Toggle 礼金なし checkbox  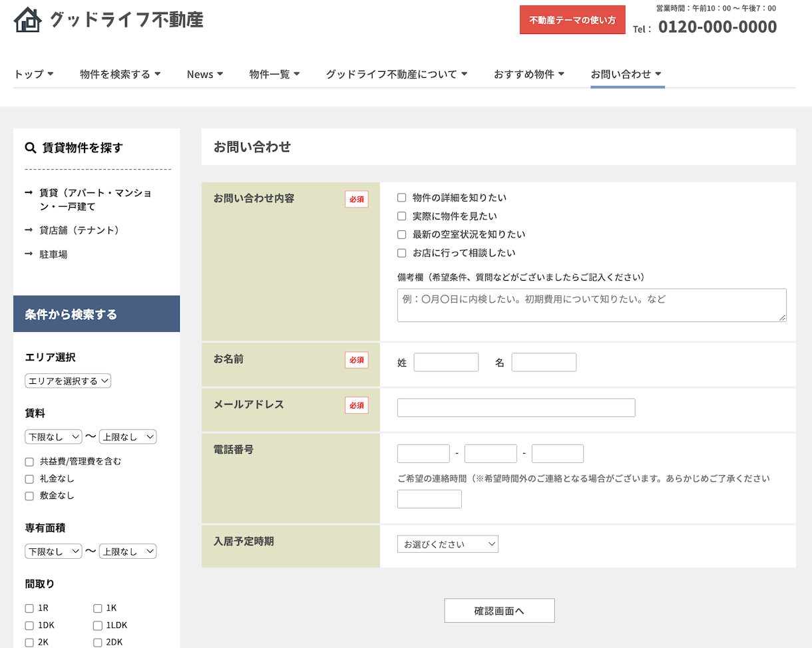pos(29,479)
